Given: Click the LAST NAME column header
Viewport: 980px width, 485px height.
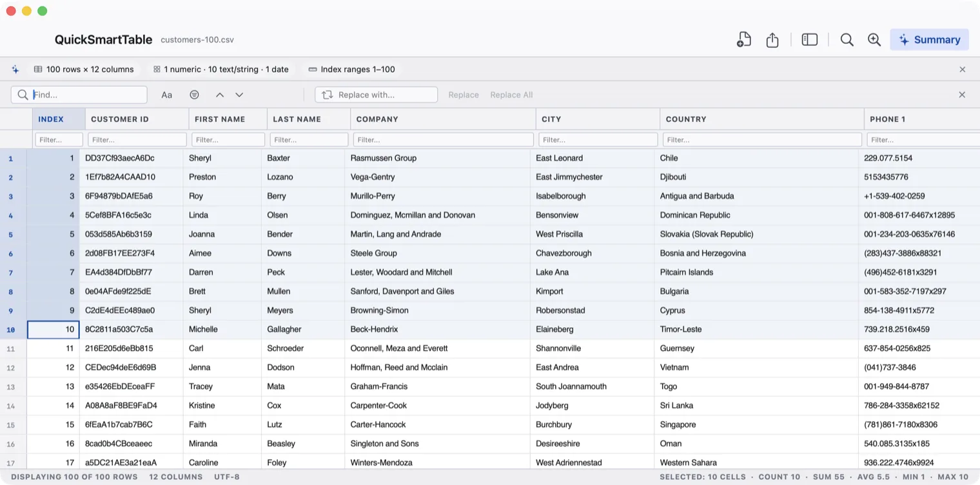Looking at the screenshot, I should [309, 119].
